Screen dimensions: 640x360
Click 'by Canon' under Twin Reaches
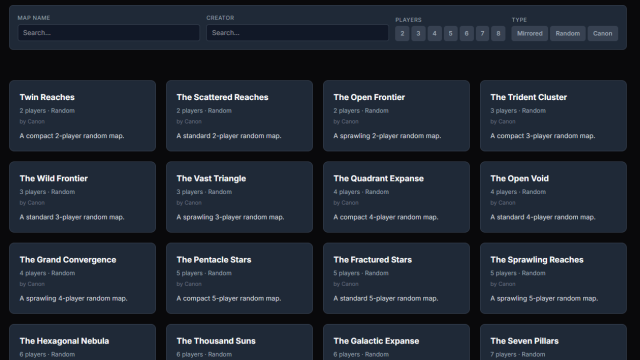32,122
